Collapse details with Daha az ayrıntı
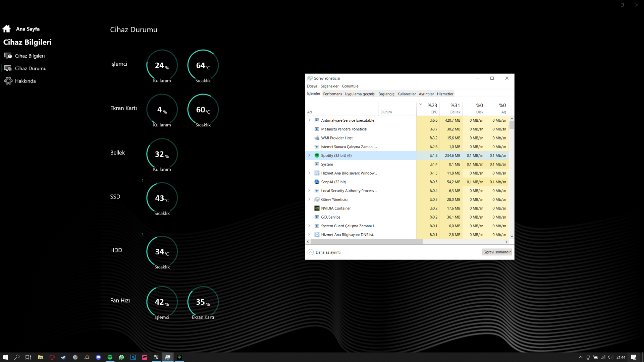644x362 pixels. 324,252
